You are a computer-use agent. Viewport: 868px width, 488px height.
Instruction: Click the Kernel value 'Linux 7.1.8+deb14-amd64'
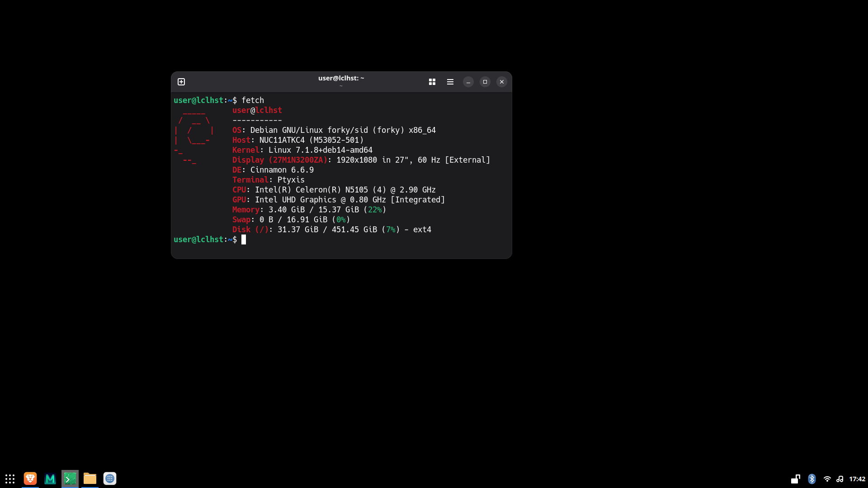pyautogui.click(x=321, y=150)
